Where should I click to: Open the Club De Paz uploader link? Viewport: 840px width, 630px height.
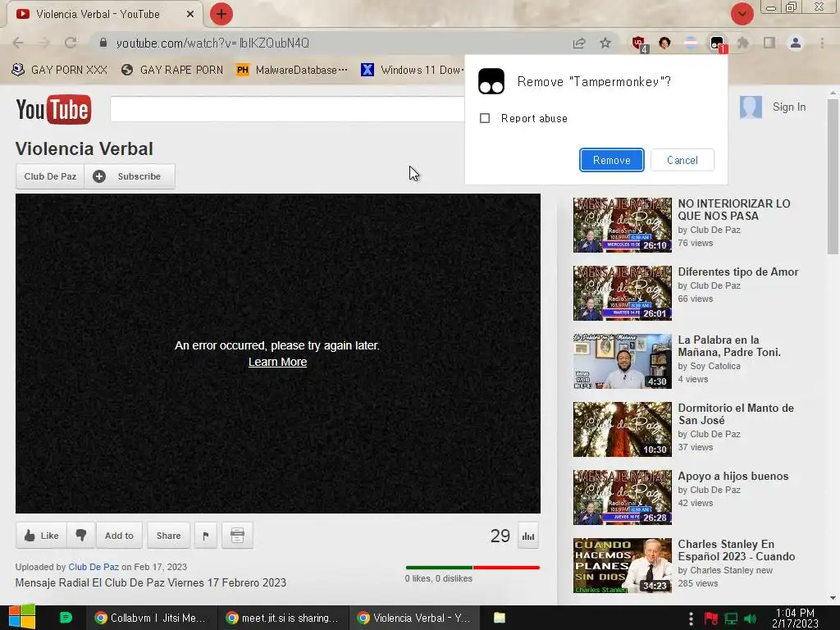[x=94, y=567]
